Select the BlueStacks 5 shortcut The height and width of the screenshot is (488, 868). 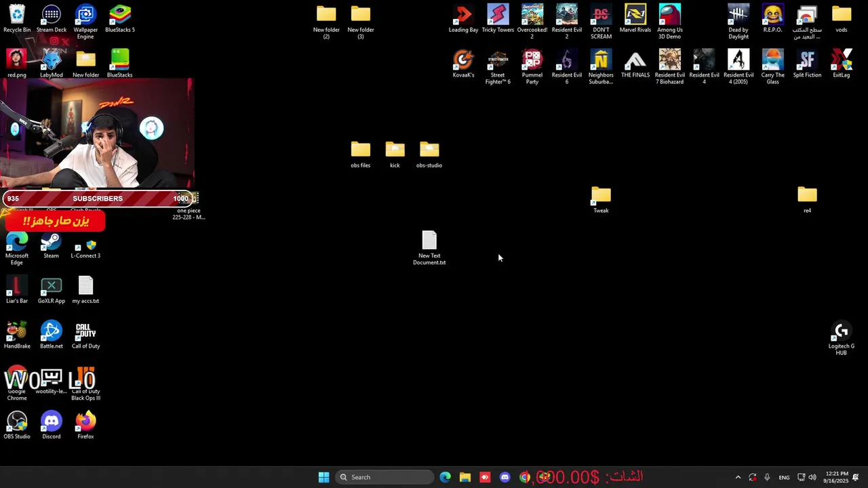(120, 19)
